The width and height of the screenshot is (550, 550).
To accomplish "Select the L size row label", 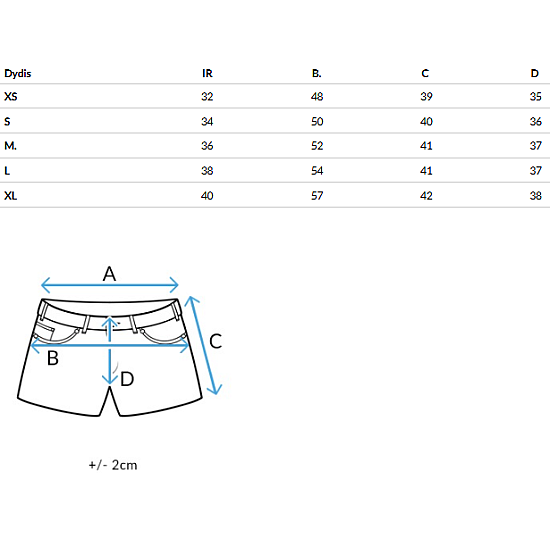I will coord(7,171).
